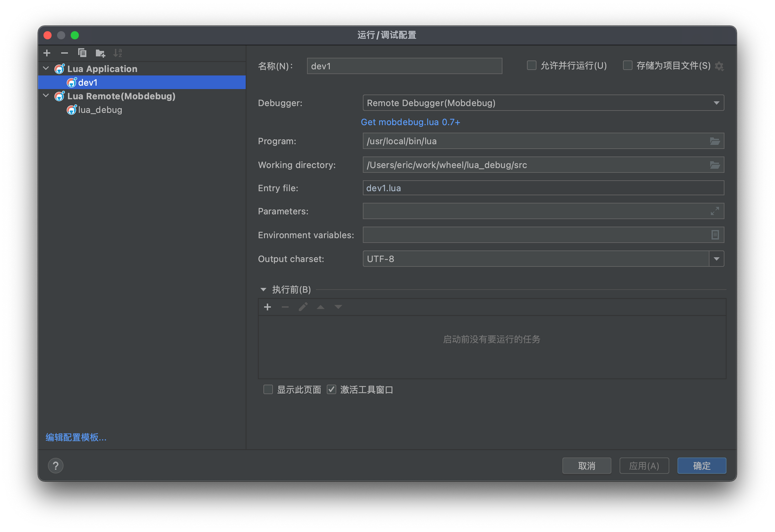
Task: Collapse the Lua Application tree node
Action: 46,69
